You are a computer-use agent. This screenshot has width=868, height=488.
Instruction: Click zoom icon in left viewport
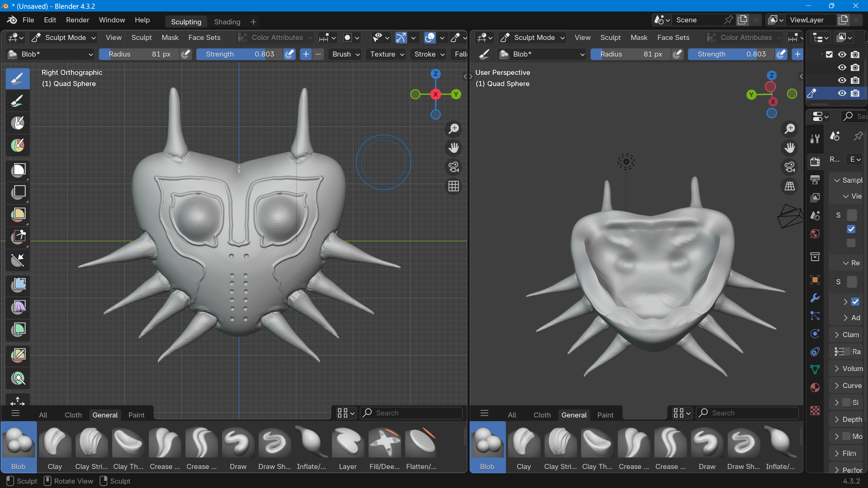coord(453,129)
